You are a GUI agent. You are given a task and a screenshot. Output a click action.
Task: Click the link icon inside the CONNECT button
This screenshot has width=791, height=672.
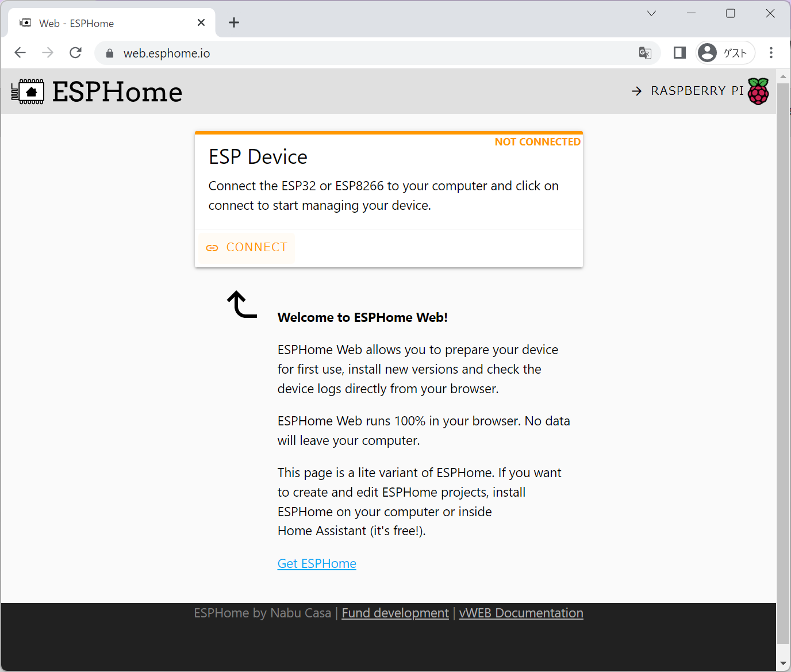point(212,247)
